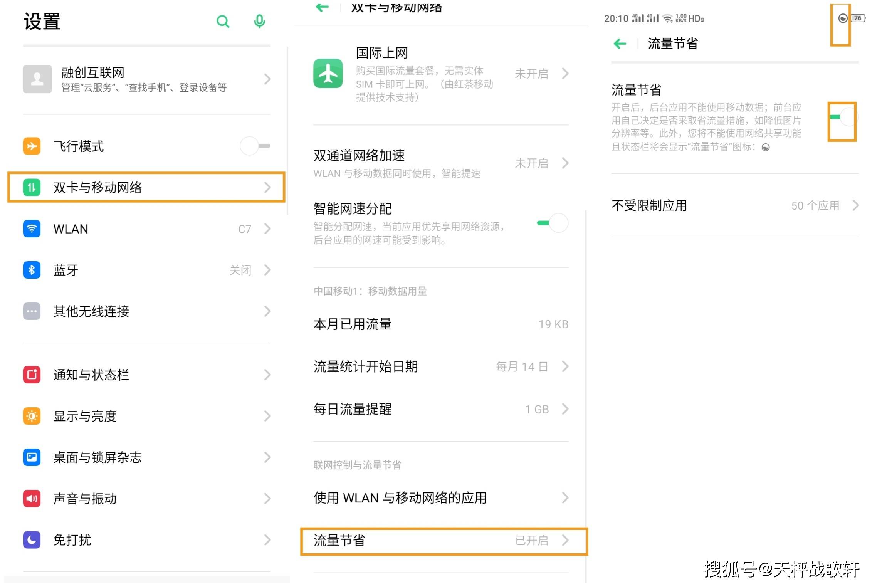
Task: Tap the Bluetooth icon
Action: (x=32, y=270)
